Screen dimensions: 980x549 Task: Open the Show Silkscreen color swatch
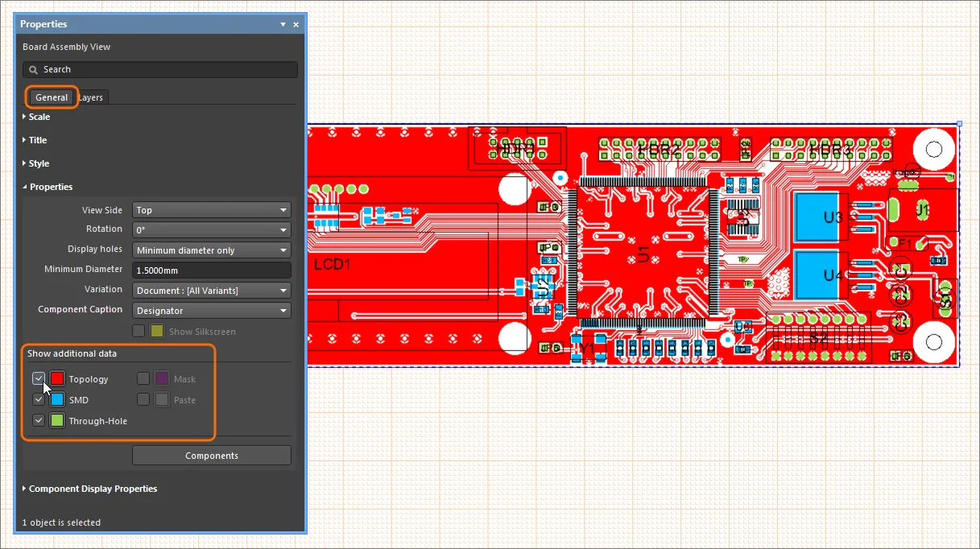tap(157, 331)
